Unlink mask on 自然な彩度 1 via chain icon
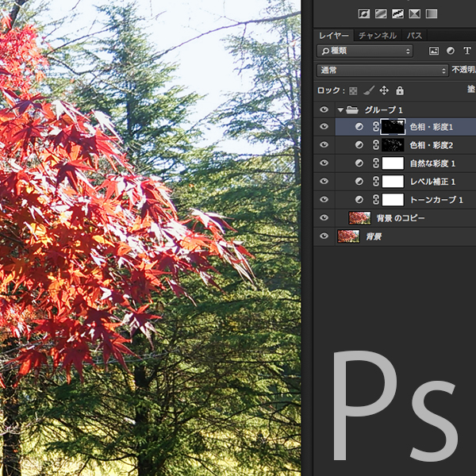 (x=376, y=163)
